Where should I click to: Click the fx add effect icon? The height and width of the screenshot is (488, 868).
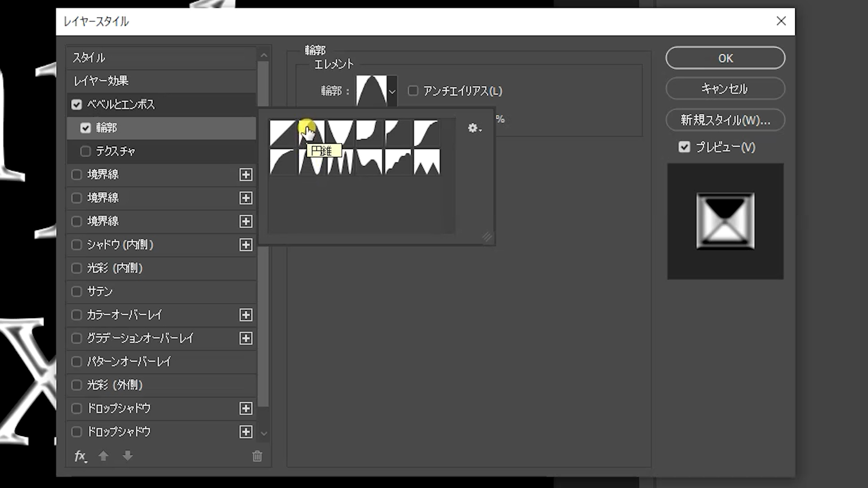coord(80,456)
